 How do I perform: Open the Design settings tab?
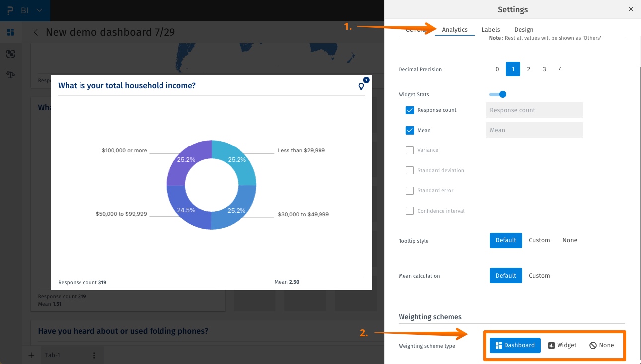(523, 29)
